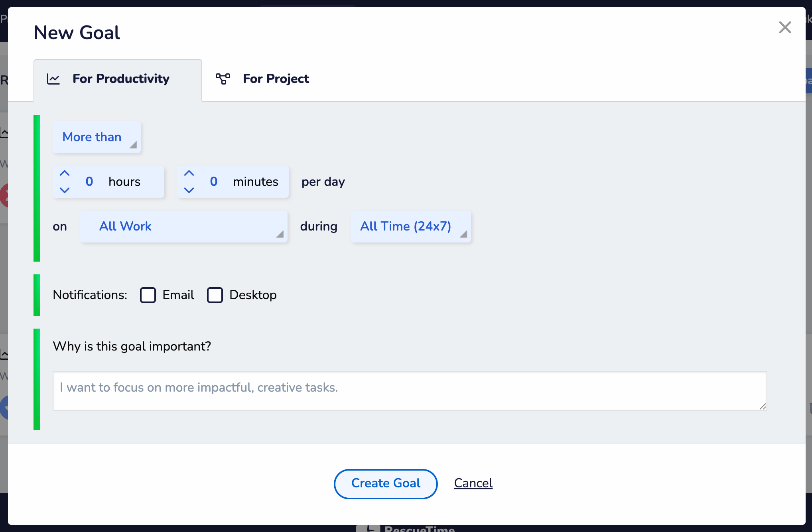This screenshot has height=532, width=812.
Task: Open the All Time (24x7) dropdown
Action: tap(410, 227)
